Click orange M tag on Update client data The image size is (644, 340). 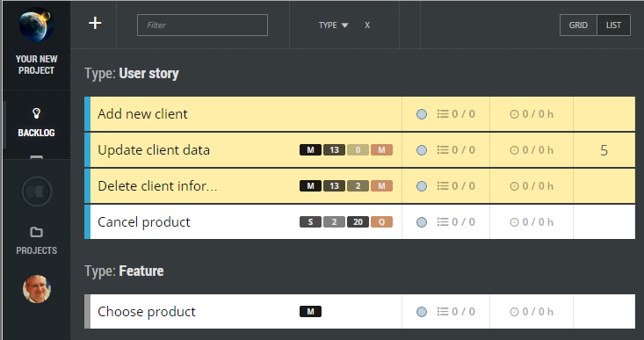381,150
